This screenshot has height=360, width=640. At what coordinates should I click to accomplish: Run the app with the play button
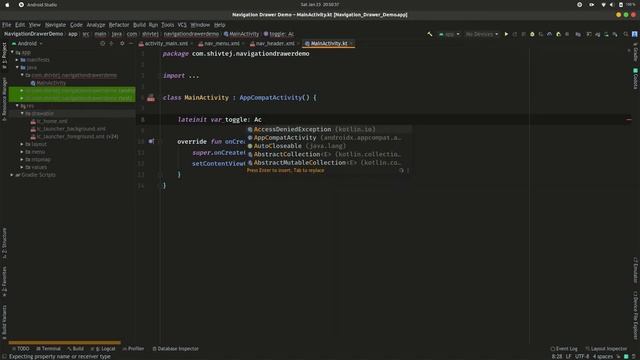(506, 34)
